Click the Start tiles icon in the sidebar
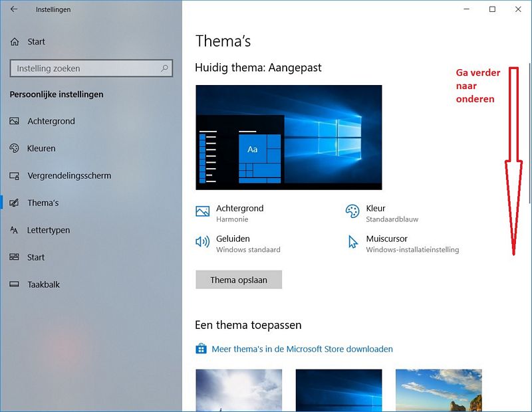 [x=14, y=257]
